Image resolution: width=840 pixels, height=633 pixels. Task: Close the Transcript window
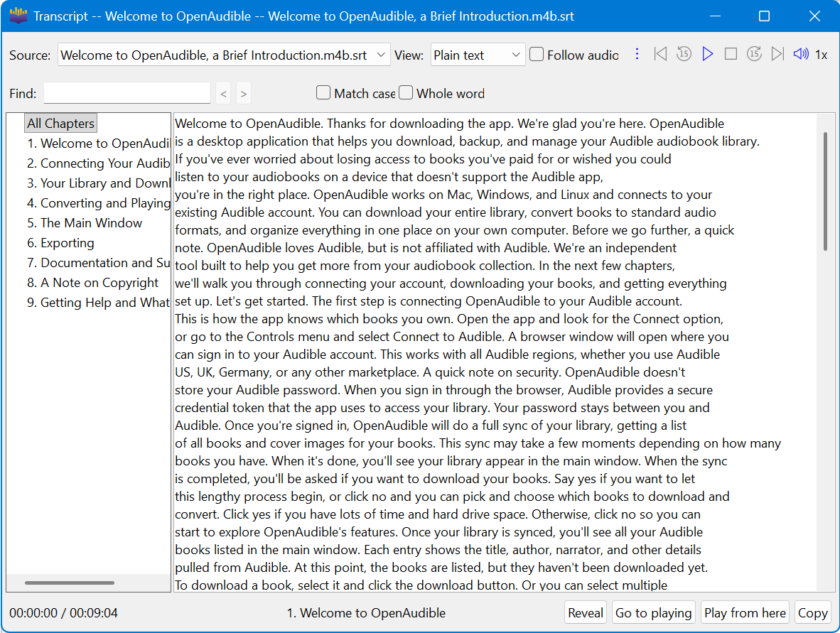[814, 16]
